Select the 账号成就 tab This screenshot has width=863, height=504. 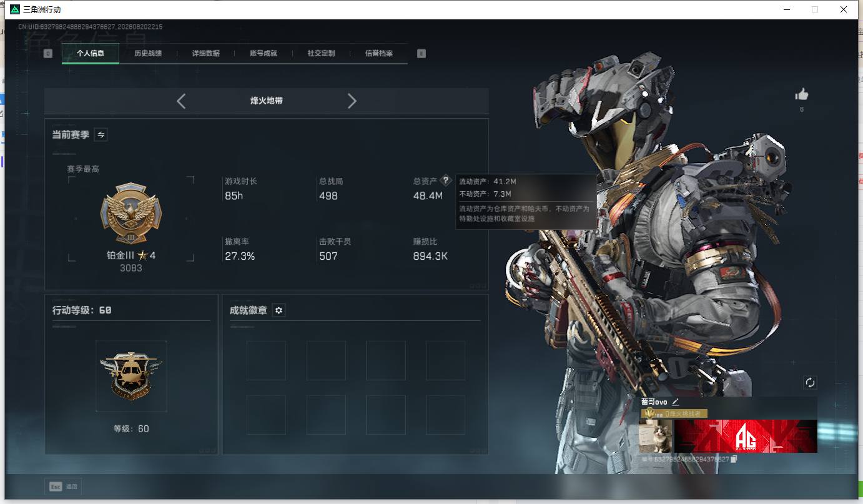pyautogui.click(x=264, y=54)
